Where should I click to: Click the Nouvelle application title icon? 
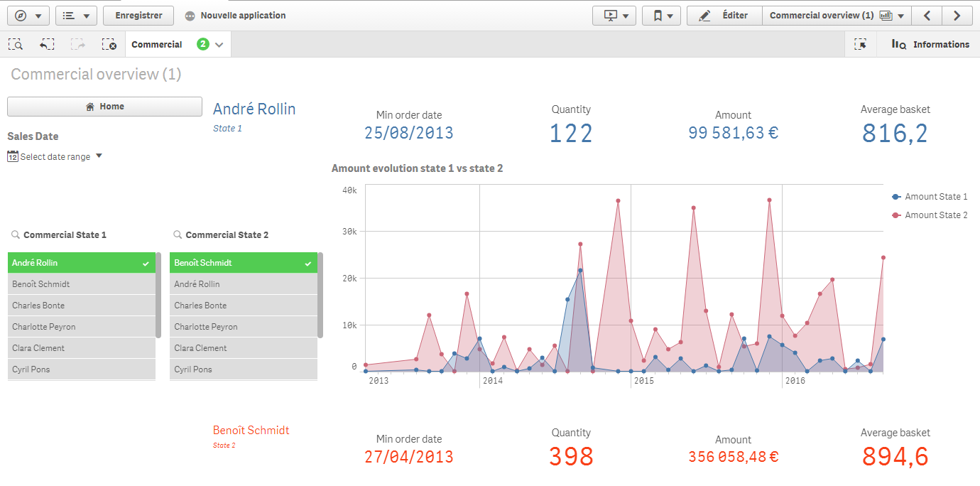(x=190, y=16)
